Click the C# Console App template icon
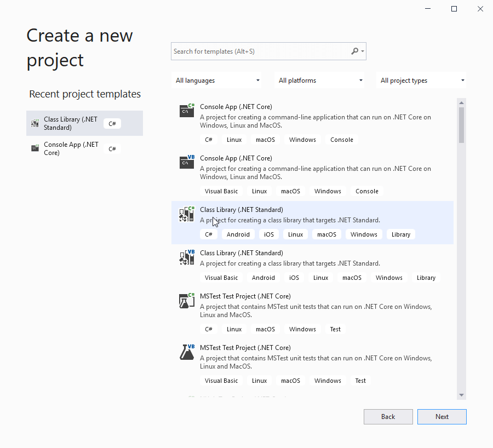Viewport: 493px width, 448px height. point(187,111)
